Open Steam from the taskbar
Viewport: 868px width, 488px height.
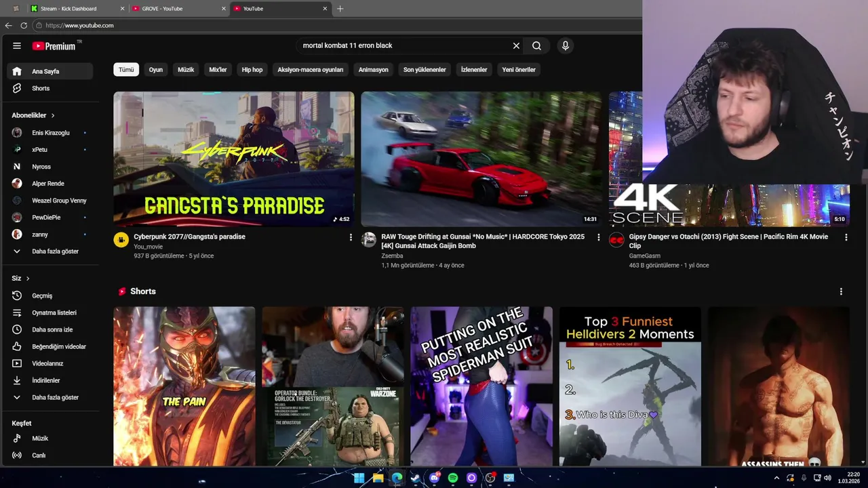(x=415, y=478)
